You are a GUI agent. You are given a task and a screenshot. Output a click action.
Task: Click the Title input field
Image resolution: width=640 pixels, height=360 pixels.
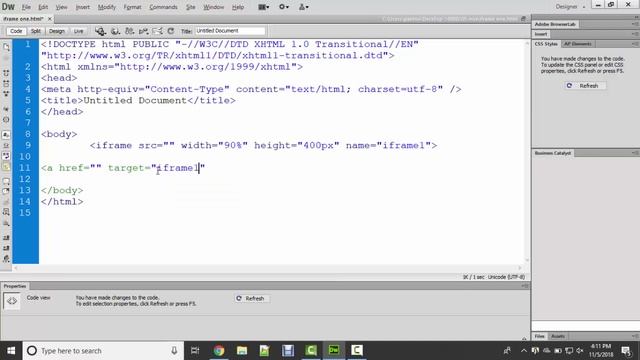230,31
